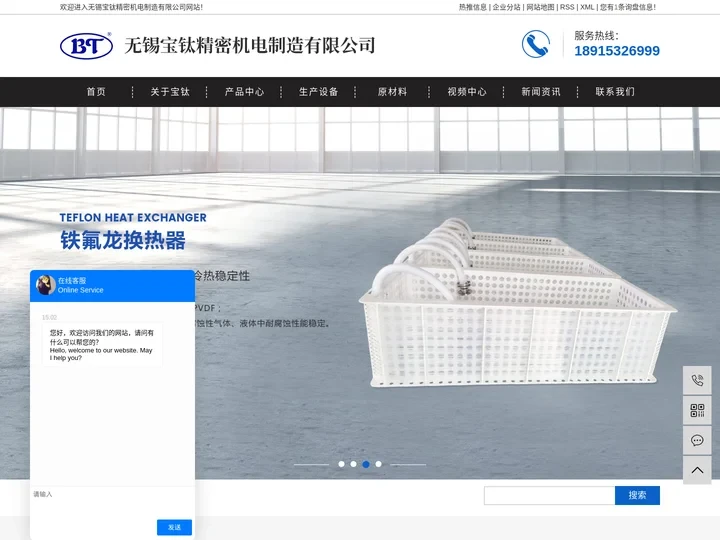Click the 网站地图 top link
The width and height of the screenshot is (720, 540).
[x=540, y=7]
